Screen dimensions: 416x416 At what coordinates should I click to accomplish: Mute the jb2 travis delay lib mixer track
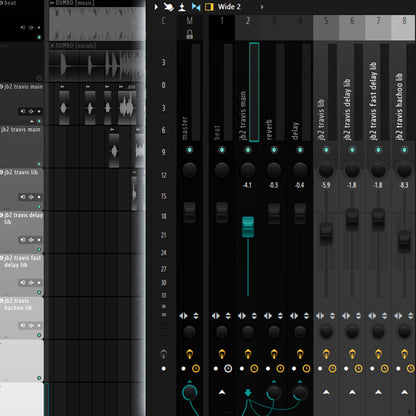pos(352,150)
